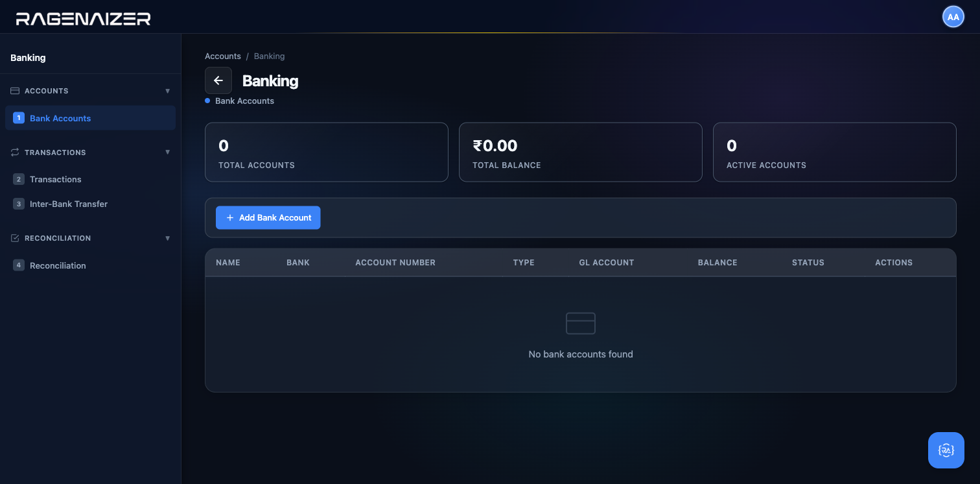Go back using the arrow button

point(218,80)
